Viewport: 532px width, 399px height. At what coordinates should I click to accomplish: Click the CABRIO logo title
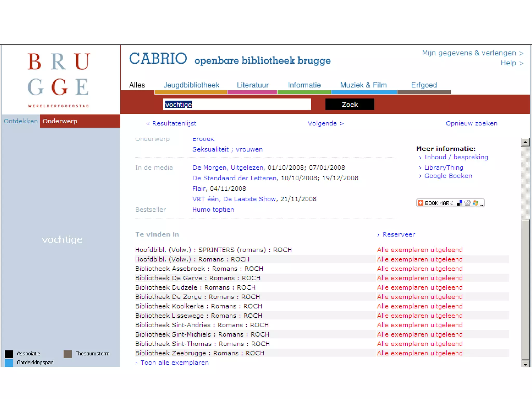point(158,59)
